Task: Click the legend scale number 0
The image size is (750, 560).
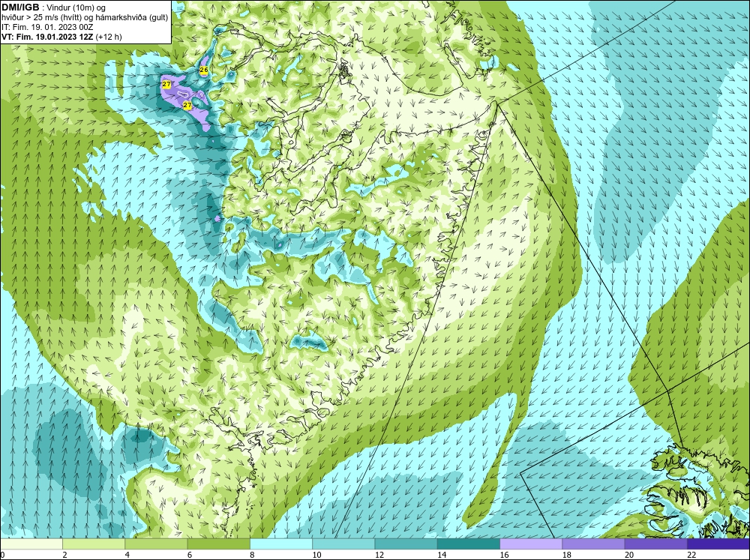Action: point(2,554)
